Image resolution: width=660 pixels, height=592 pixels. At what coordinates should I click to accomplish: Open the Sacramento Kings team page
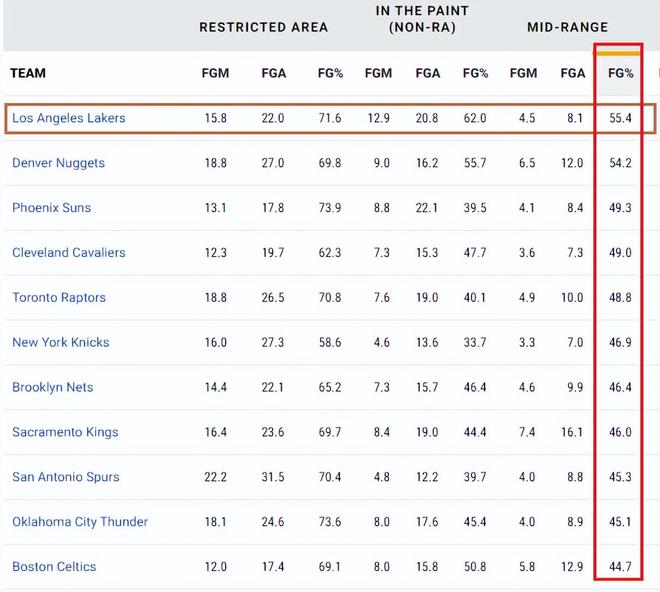pos(65,432)
